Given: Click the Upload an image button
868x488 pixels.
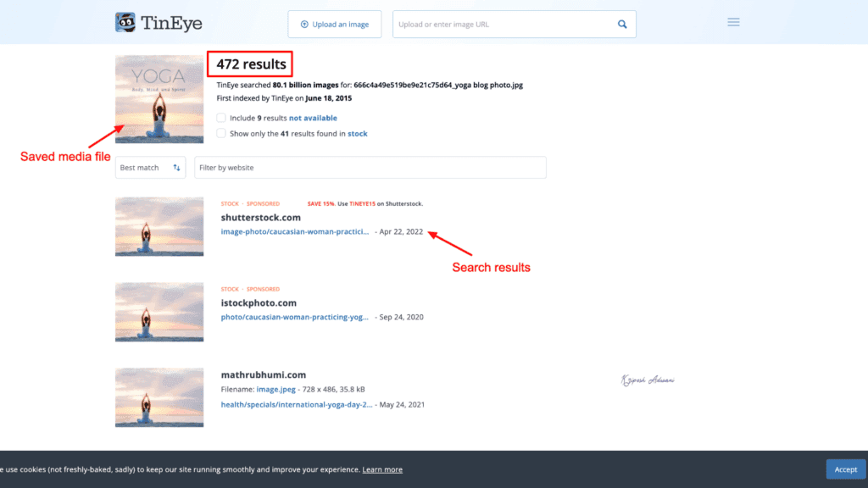Looking at the screenshot, I should [x=334, y=24].
